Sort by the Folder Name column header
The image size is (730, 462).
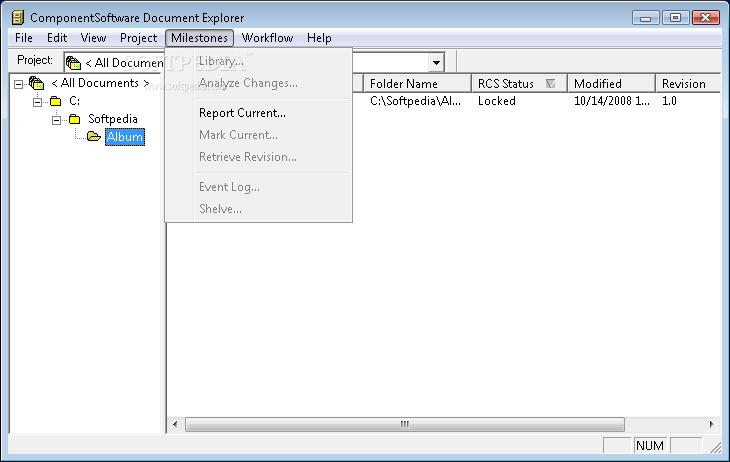(x=418, y=83)
